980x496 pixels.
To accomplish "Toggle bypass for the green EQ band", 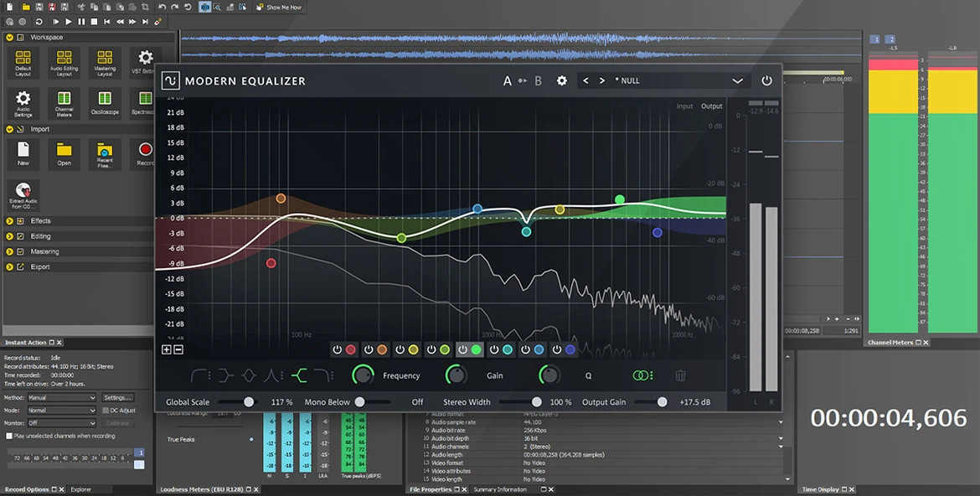I will (463, 349).
